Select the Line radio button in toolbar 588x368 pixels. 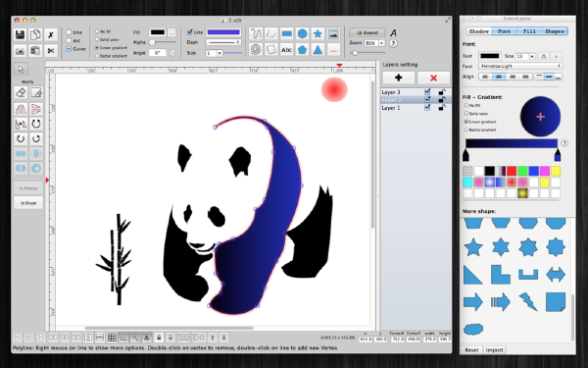(x=69, y=32)
